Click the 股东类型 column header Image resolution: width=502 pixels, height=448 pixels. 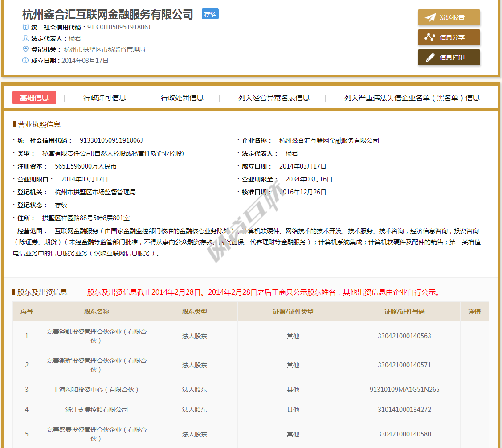click(195, 312)
